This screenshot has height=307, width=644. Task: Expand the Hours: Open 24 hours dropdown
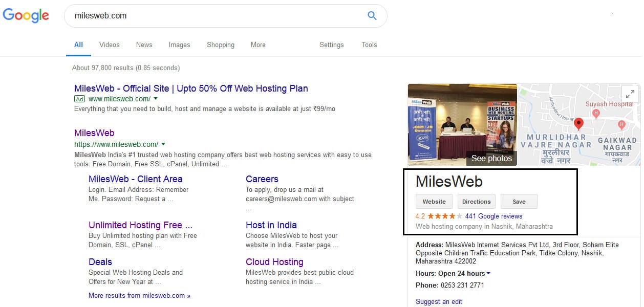click(488, 274)
